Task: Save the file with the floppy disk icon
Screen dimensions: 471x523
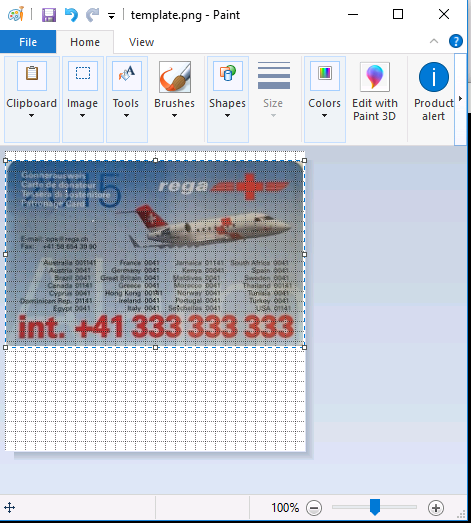Action: tap(49, 15)
